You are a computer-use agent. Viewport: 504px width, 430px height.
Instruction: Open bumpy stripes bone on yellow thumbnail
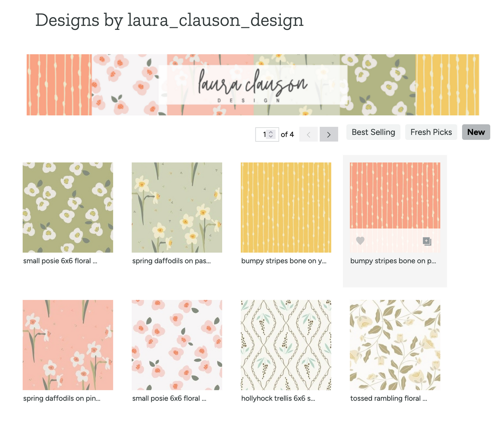(286, 207)
